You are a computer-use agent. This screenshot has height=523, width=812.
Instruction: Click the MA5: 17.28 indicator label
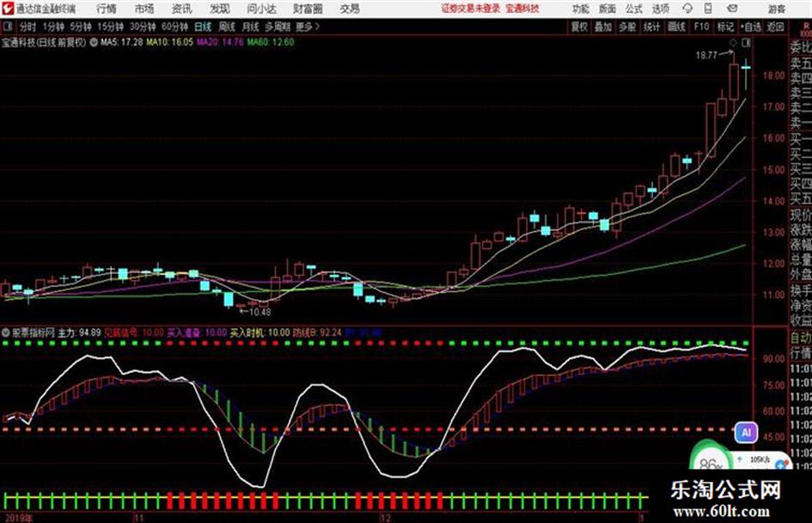click(121, 42)
